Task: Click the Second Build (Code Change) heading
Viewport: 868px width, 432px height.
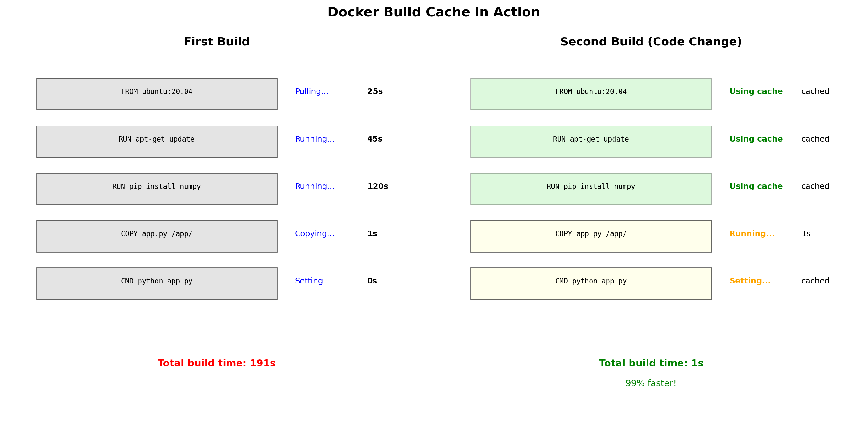Action: [651, 42]
